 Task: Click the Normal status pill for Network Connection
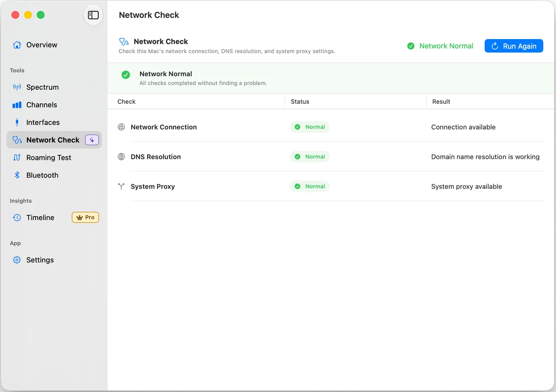point(310,127)
